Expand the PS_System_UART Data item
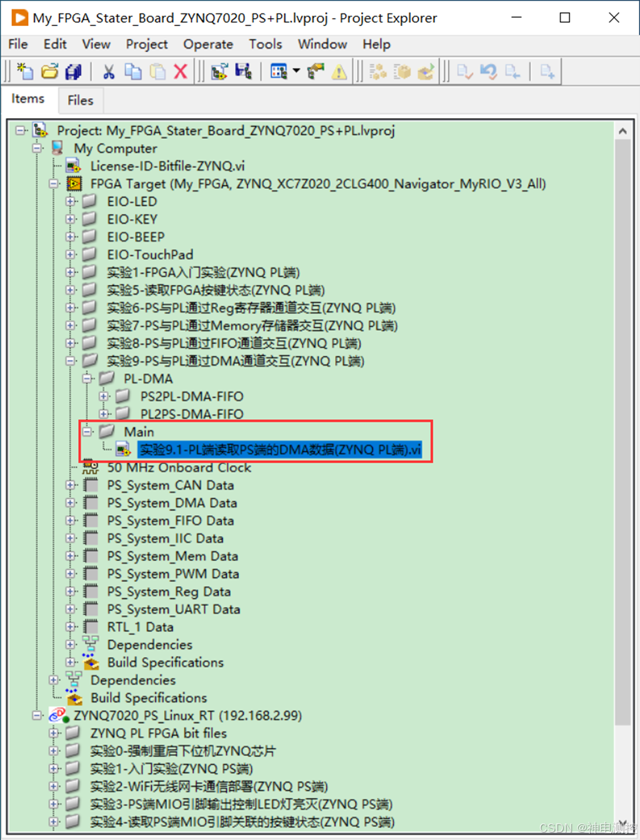 (x=71, y=609)
